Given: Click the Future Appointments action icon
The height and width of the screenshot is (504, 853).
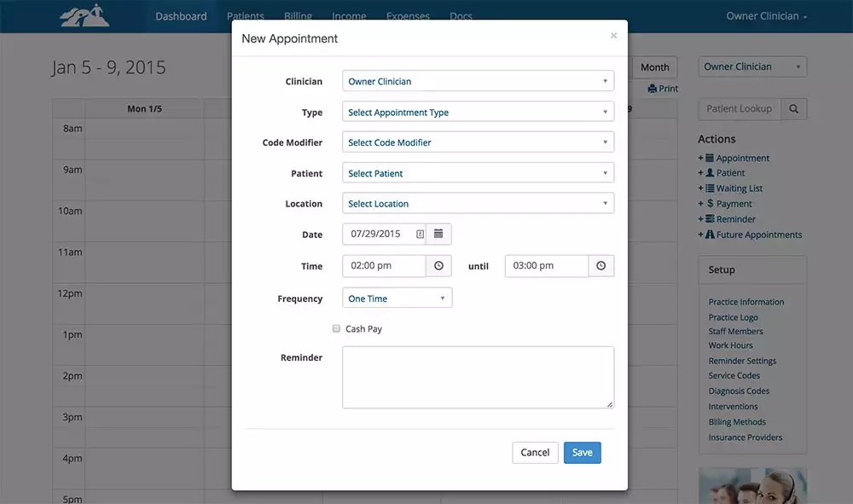Looking at the screenshot, I should [710, 235].
